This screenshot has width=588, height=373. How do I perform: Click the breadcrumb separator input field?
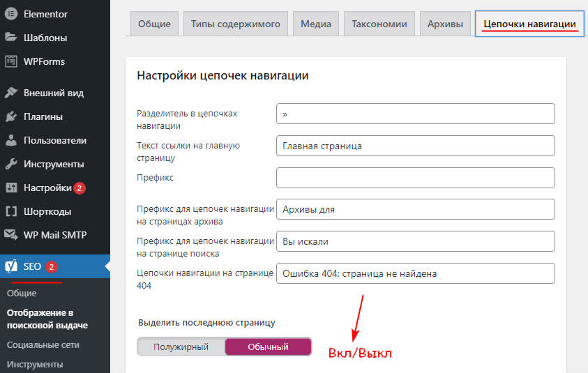coord(416,114)
